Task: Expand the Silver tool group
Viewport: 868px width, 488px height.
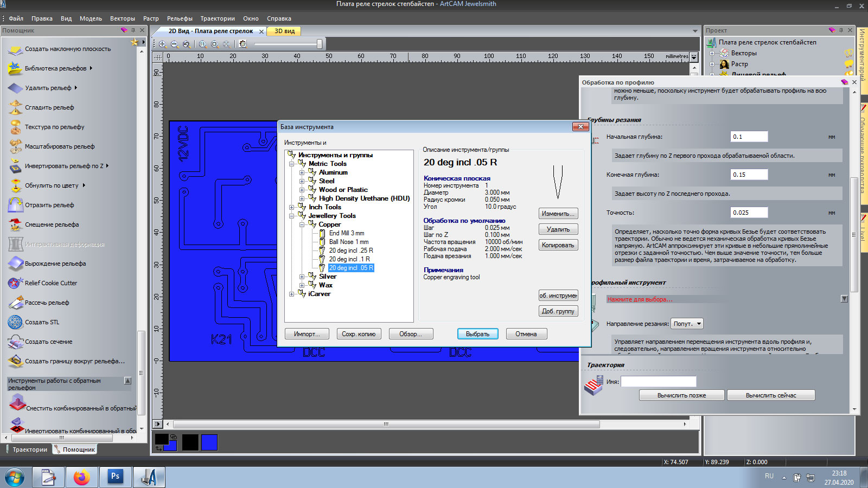Action: (x=302, y=277)
